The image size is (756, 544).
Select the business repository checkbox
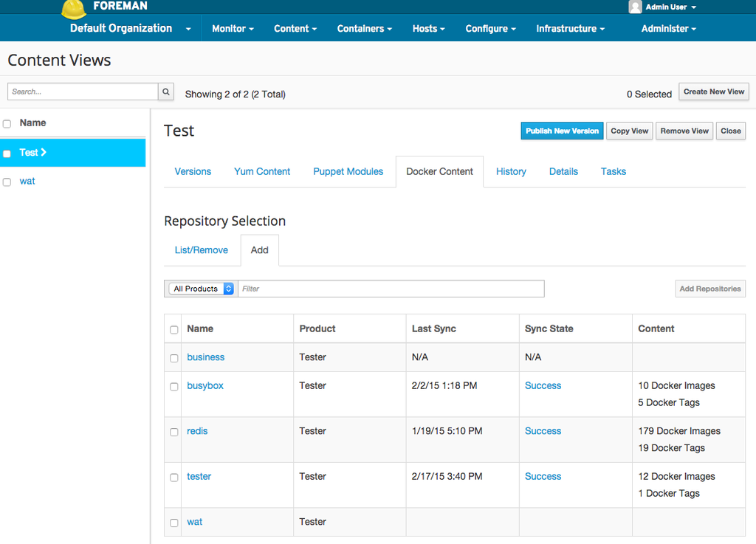tap(174, 358)
